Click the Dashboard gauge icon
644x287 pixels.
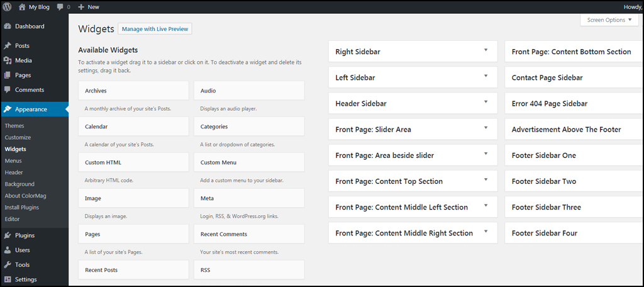8,26
